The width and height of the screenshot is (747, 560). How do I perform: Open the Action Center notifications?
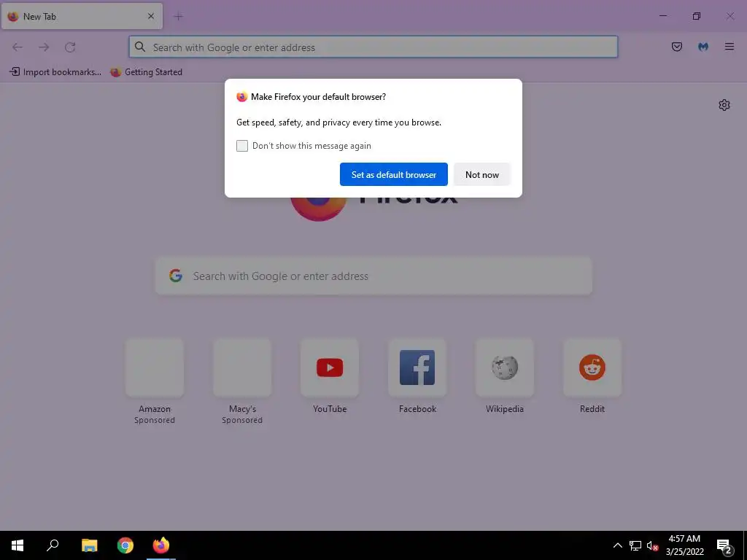[x=724, y=546]
